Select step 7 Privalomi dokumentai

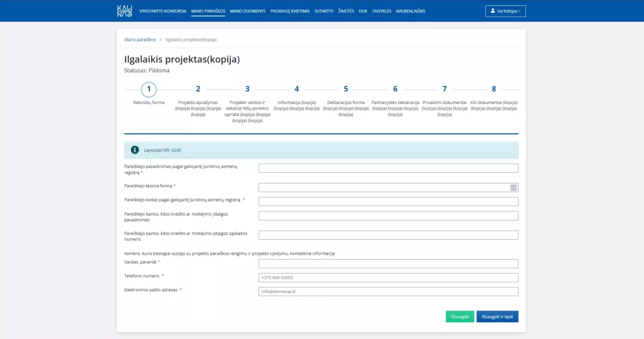pyautogui.click(x=444, y=89)
